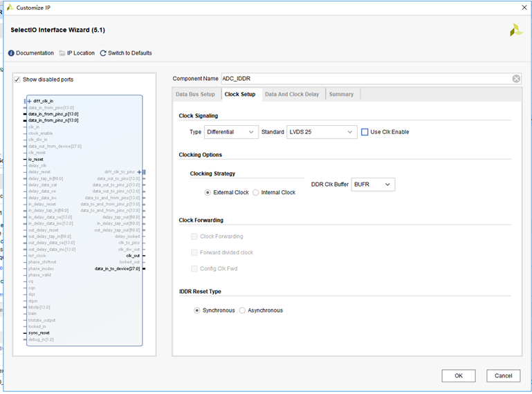
Task: Select the debug_in[1:0] port label
Action: pos(41,339)
